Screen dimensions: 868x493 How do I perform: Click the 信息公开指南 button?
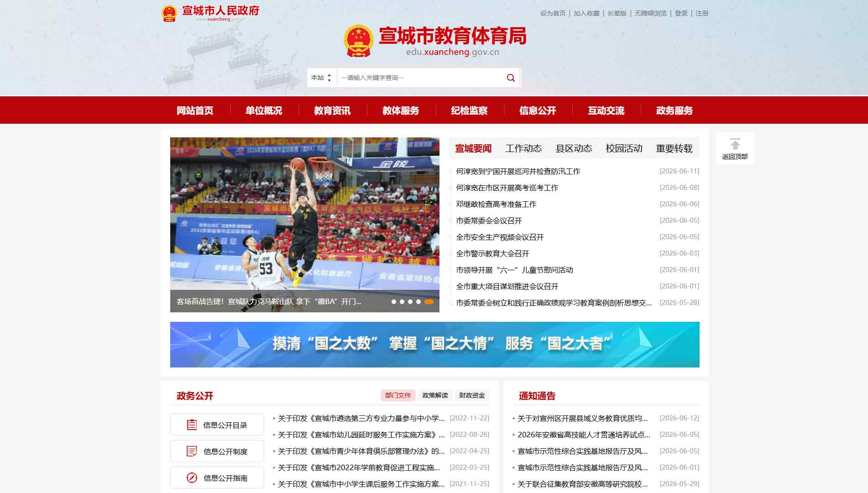click(217, 477)
